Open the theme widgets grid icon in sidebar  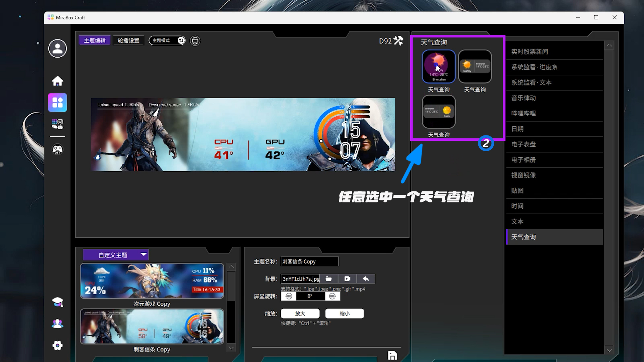pos(57,103)
